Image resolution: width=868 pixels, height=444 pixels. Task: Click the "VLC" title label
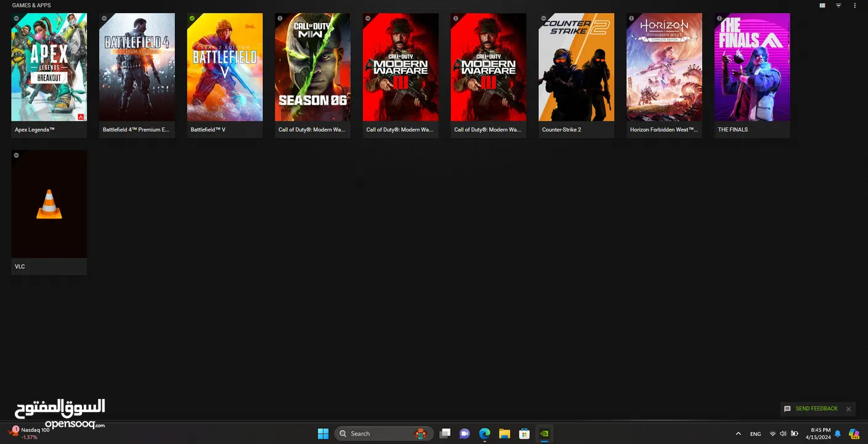20,266
